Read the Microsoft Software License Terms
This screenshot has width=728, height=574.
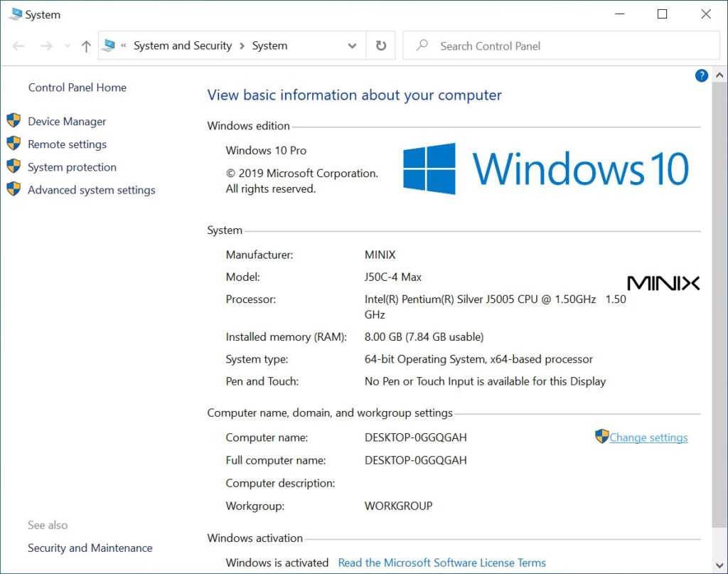click(x=441, y=563)
